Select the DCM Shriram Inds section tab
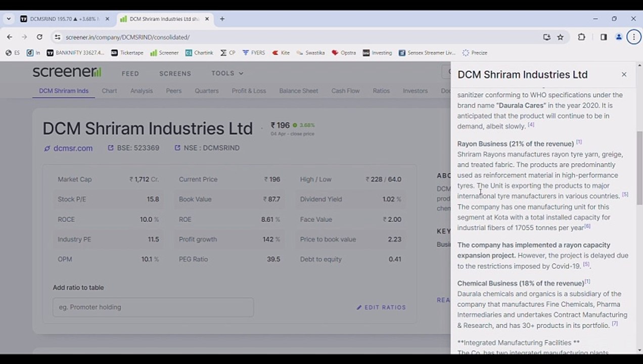 (64, 91)
